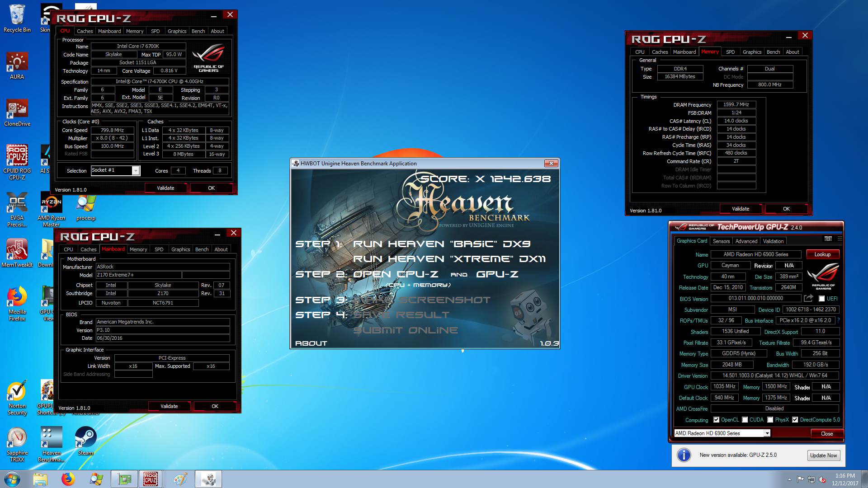868x488 pixels.
Task: Open the Validation tab in GPU-Z
Action: [773, 241]
